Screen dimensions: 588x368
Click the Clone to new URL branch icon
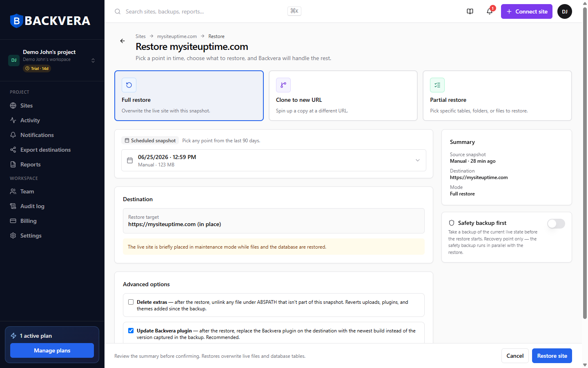[283, 85]
